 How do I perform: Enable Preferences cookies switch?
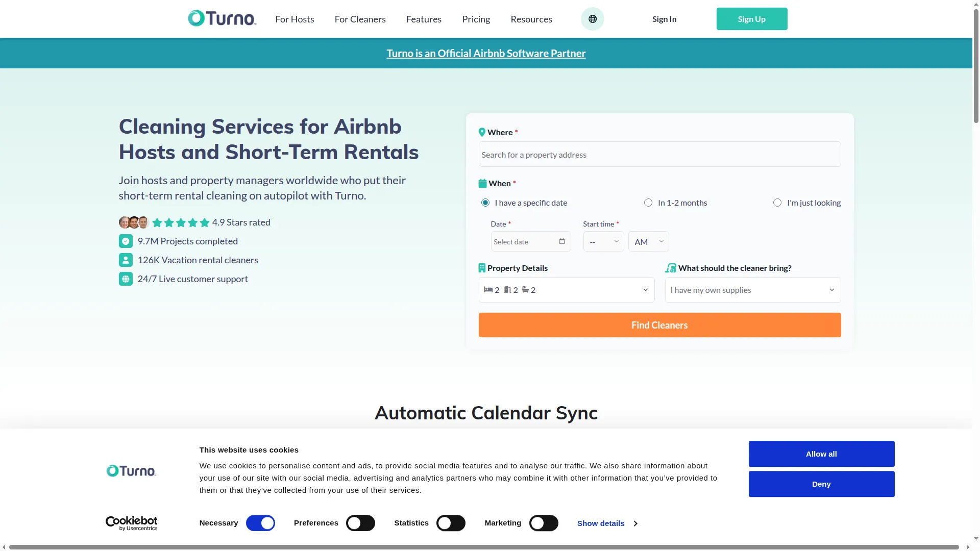[x=360, y=523]
